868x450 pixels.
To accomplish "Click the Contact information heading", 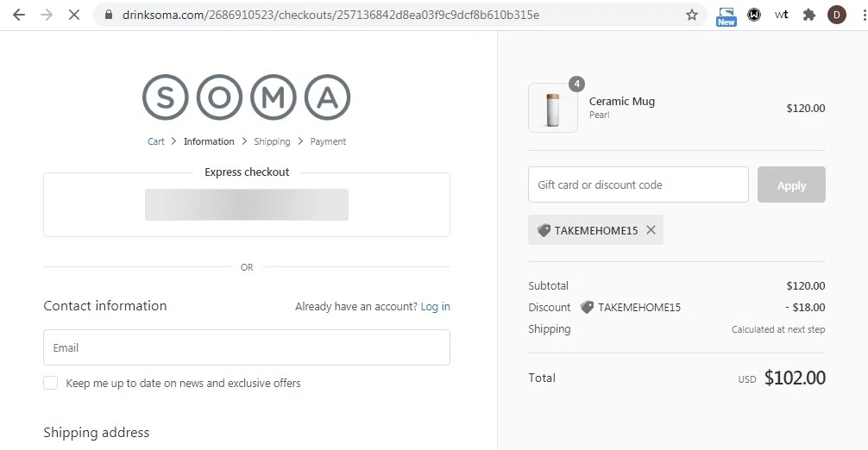I will 105,306.
